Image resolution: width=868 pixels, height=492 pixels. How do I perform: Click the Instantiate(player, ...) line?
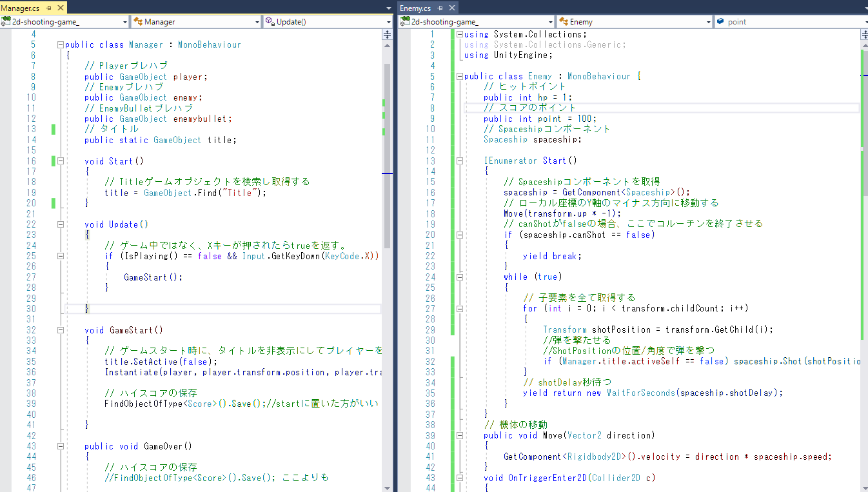click(x=242, y=372)
